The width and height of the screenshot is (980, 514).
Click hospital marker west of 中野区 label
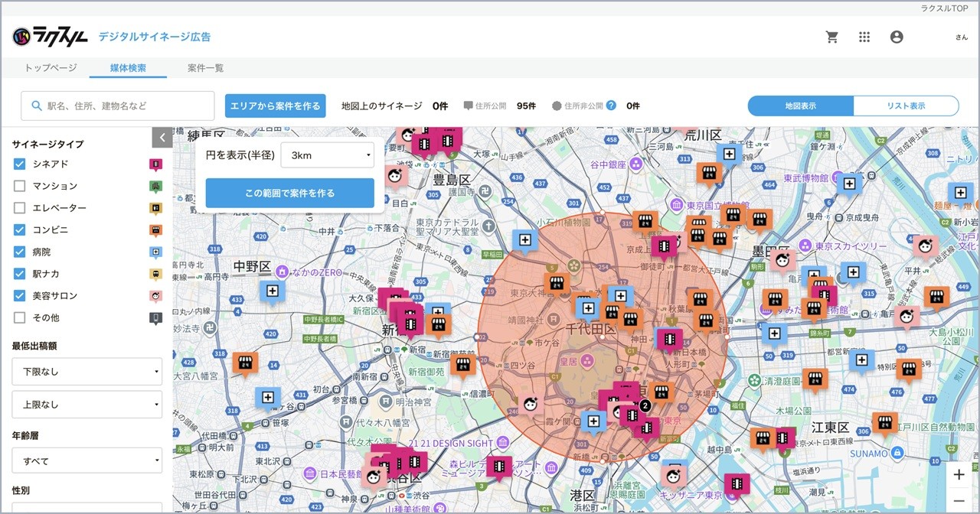pyautogui.click(x=272, y=291)
